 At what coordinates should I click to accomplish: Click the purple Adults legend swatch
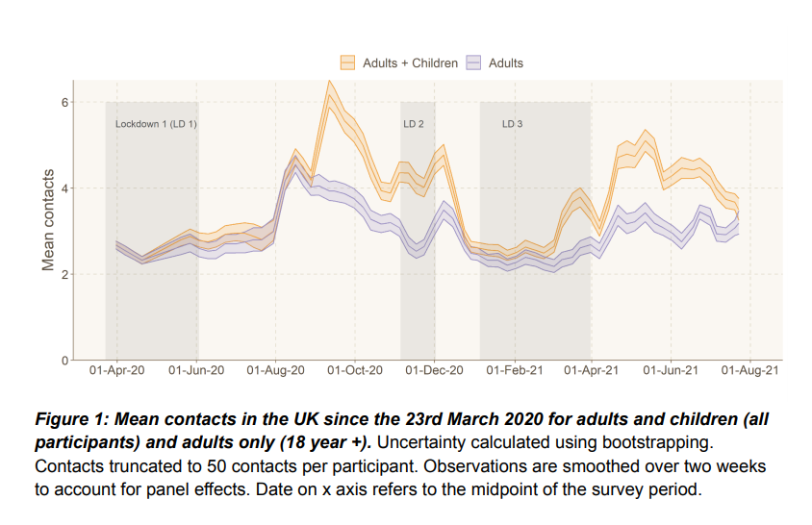[473, 63]
